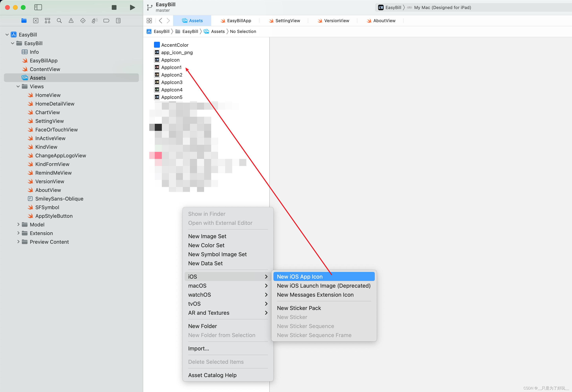
Task: Open the Report navigator
Action: [118, 21]
